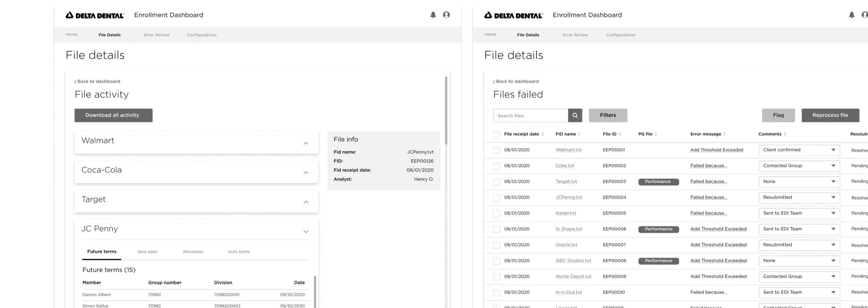Open the Resubmitted dropdown for JCPenny.txt
The width and height of the screenshot is (868, 308).
tap(799, 198)
